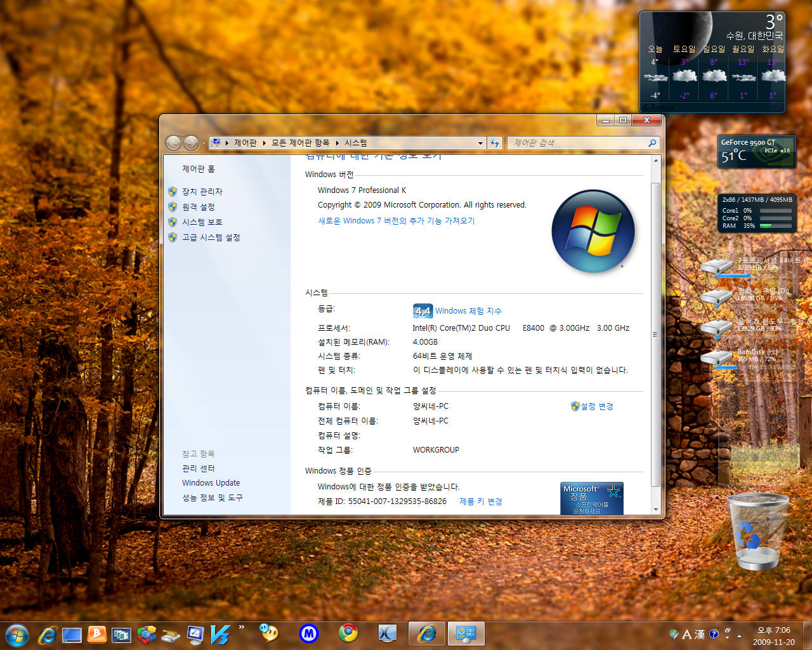Click the IME language A tray icon
Screen dimensions: 812x650
687,634
